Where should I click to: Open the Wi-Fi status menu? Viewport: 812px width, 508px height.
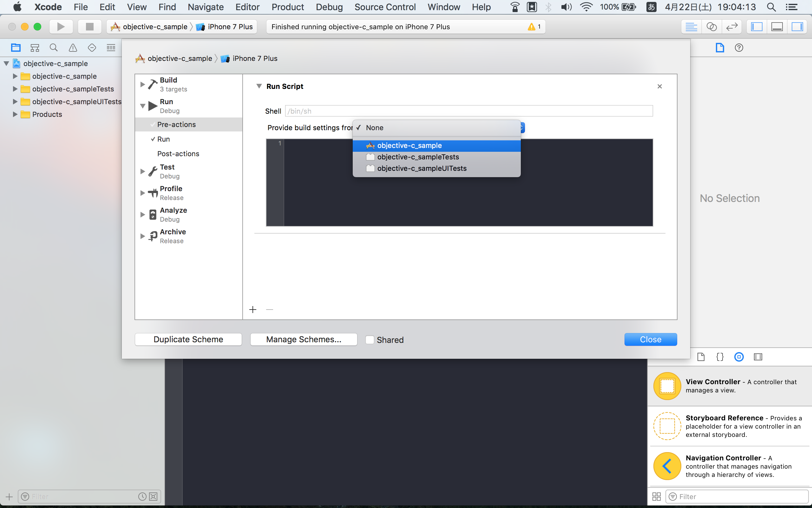click(586, 7)
